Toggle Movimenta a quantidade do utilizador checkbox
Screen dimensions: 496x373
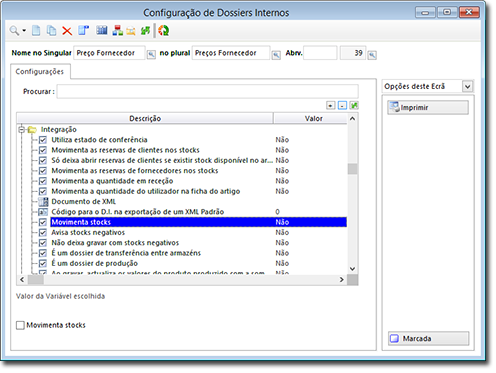click(x=43, y=191)
